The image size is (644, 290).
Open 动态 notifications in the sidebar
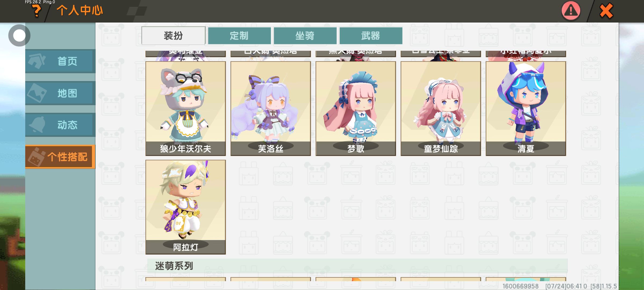click(60, 125)
